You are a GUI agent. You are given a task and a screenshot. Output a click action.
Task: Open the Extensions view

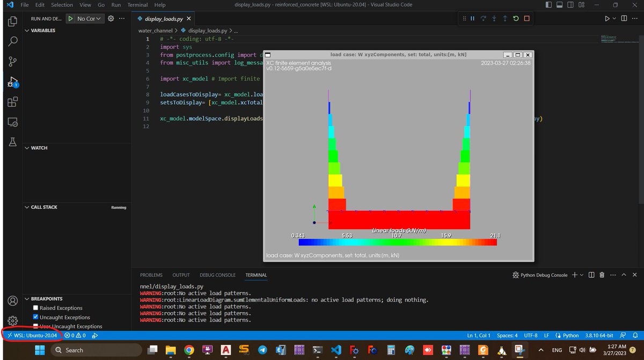tap(13, 102)
